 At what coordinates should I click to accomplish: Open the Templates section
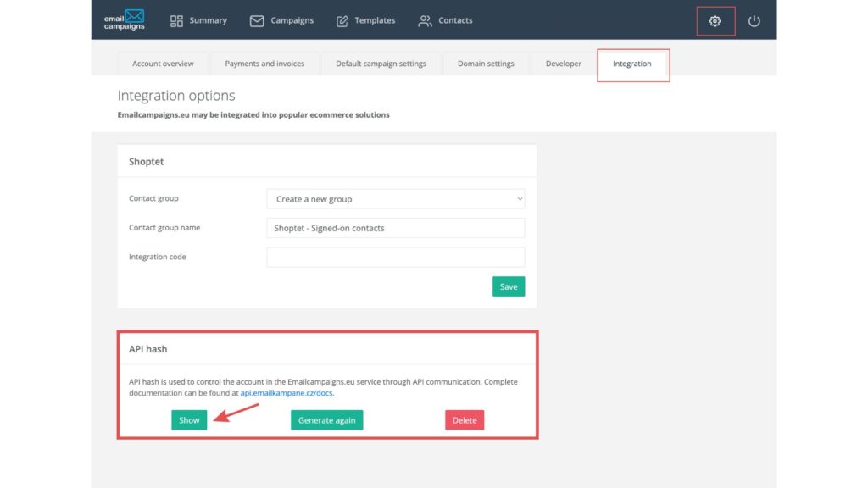(x=366, y=20)
